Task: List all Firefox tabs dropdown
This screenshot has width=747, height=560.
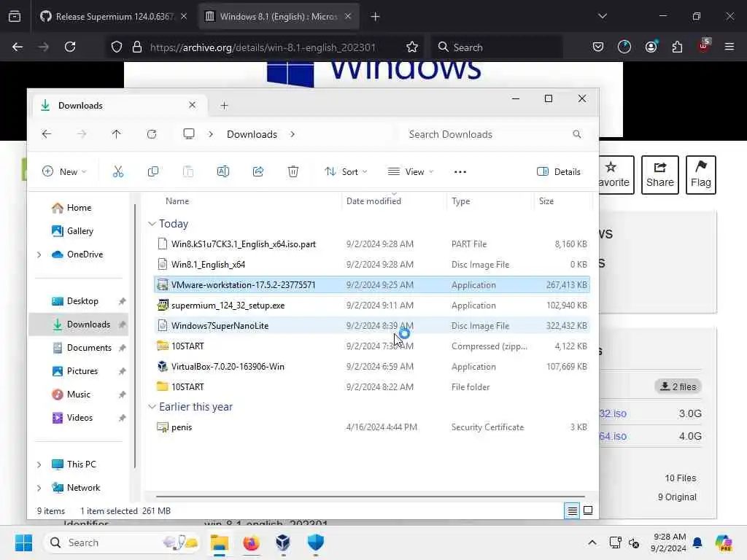Action: (602, 16)
